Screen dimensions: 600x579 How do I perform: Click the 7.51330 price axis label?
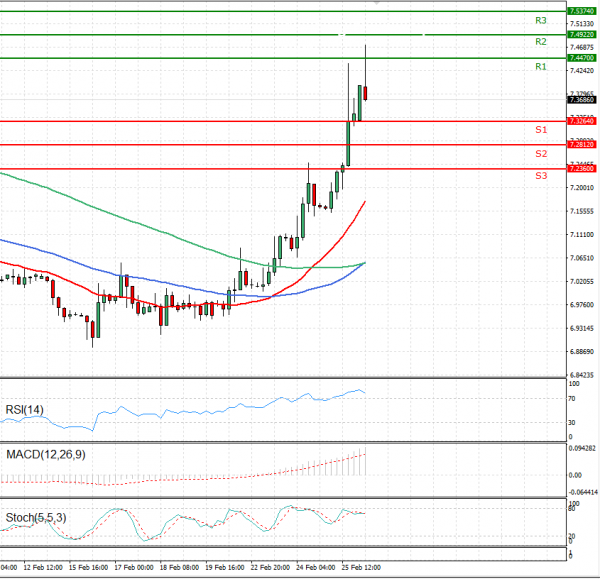coord(582,24)
